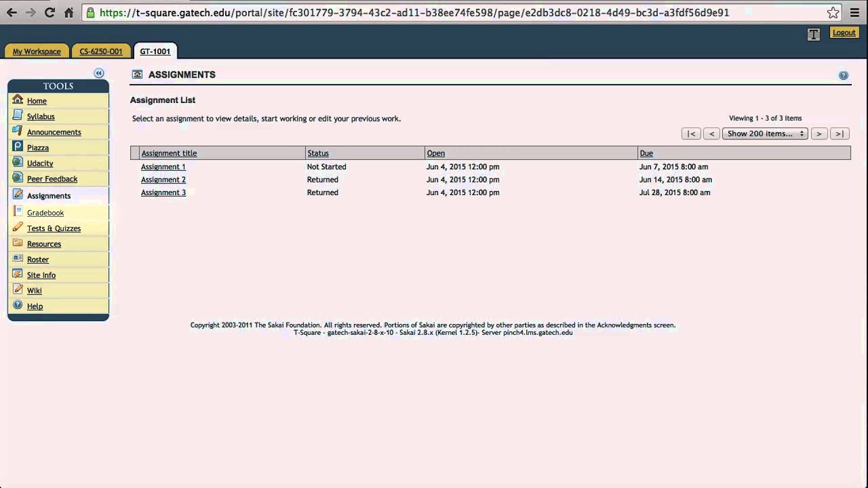868x488 pixels.
Task: Open the Show 200 items dropdown
Action: 765,134
